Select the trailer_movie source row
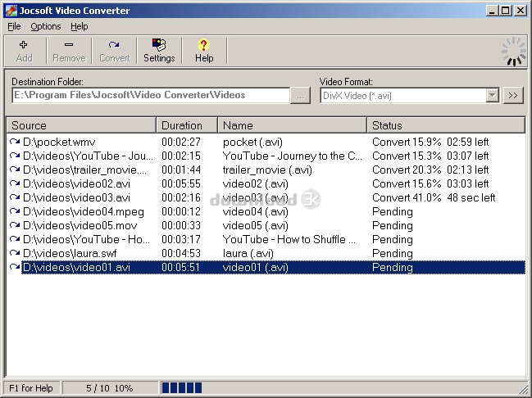 (266, 170)
